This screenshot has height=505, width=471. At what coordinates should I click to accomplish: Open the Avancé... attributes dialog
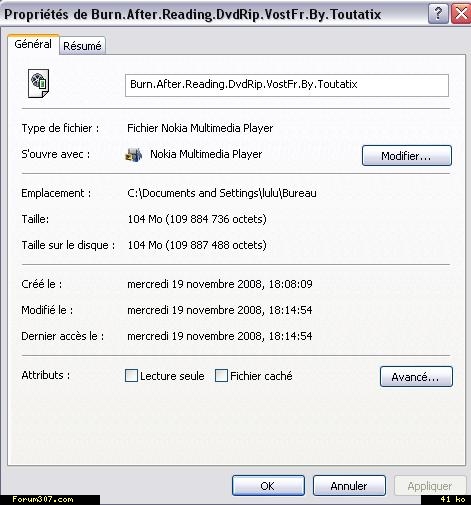pos(416,377)
